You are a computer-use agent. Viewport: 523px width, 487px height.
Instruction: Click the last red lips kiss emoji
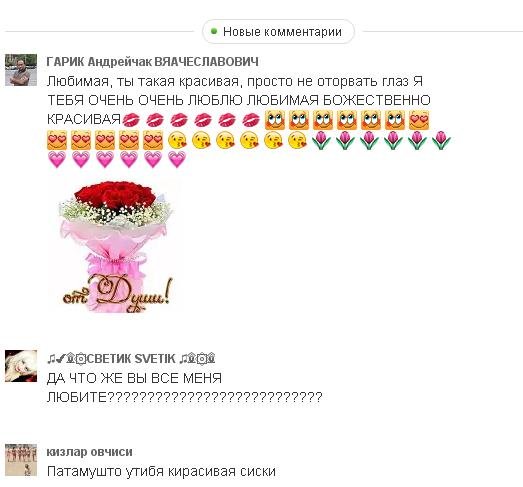click(251, 120)
